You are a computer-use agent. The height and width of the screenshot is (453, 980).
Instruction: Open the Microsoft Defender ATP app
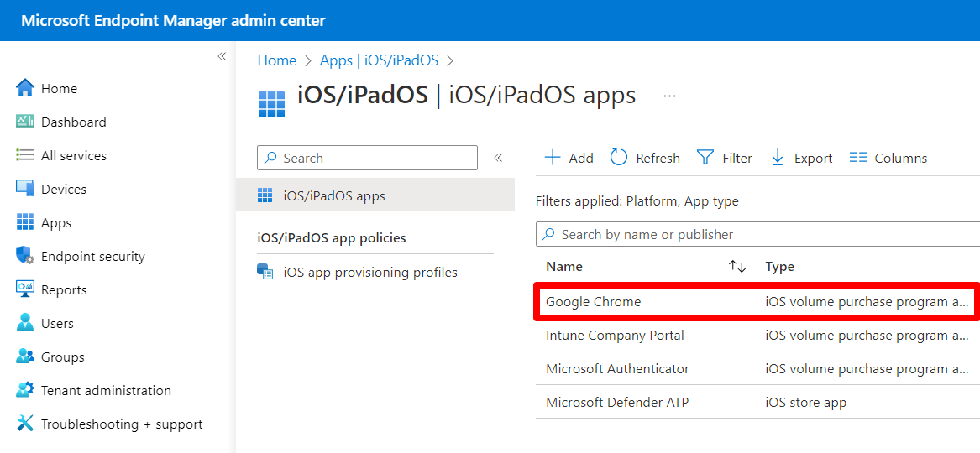[x=617, y=403]
